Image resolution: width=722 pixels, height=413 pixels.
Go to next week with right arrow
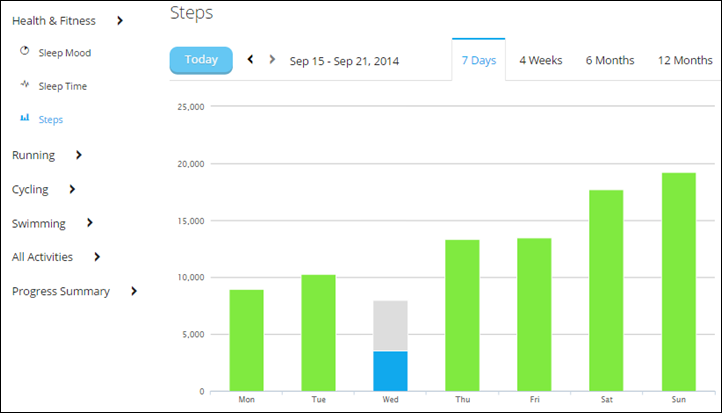(x=272, y=59)
